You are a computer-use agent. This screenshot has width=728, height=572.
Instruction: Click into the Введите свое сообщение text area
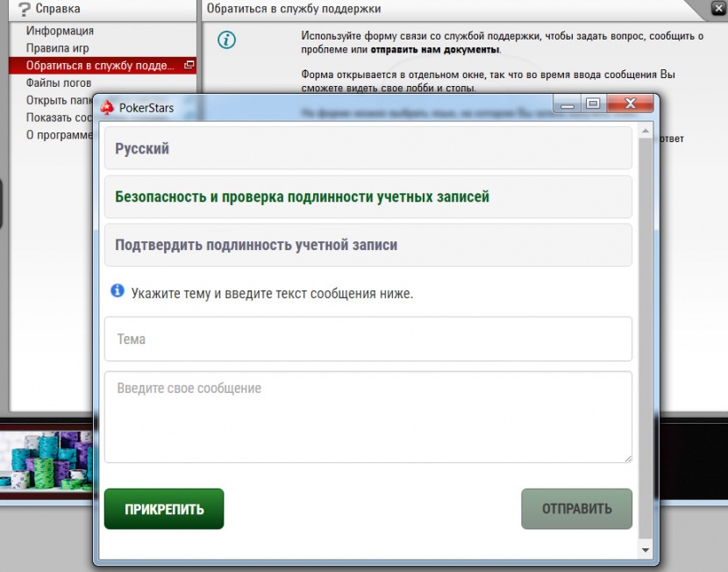(x=368, y=417)
